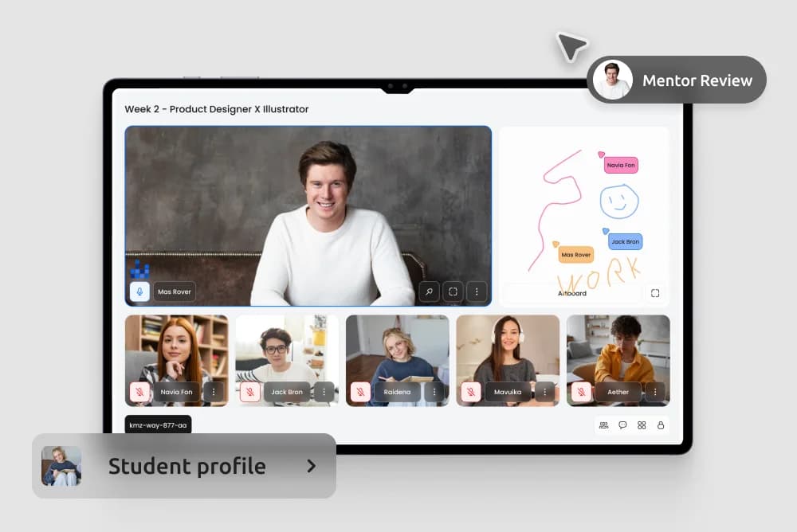
Task: Switch to grid layout view icon
Action: [642, 425]
